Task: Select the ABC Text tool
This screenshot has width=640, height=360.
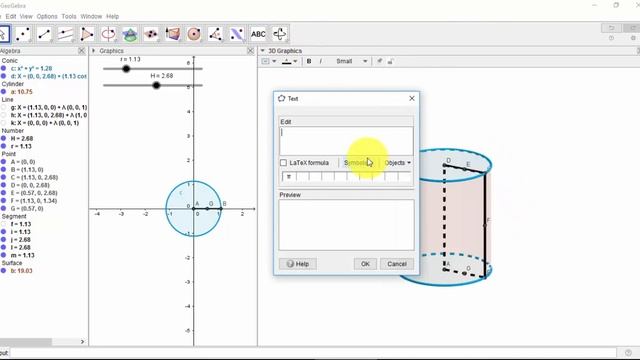Action: (258, 34)
